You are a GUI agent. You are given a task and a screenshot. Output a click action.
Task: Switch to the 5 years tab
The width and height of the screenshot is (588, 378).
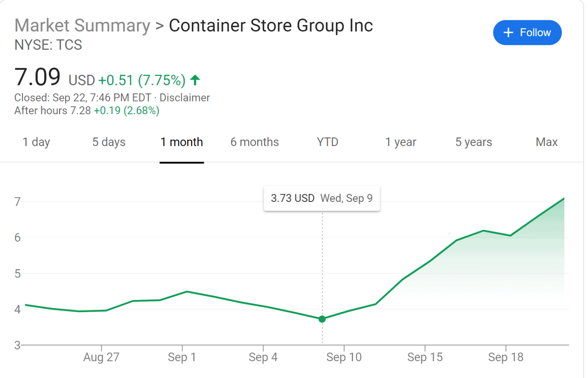click(474, 142)
